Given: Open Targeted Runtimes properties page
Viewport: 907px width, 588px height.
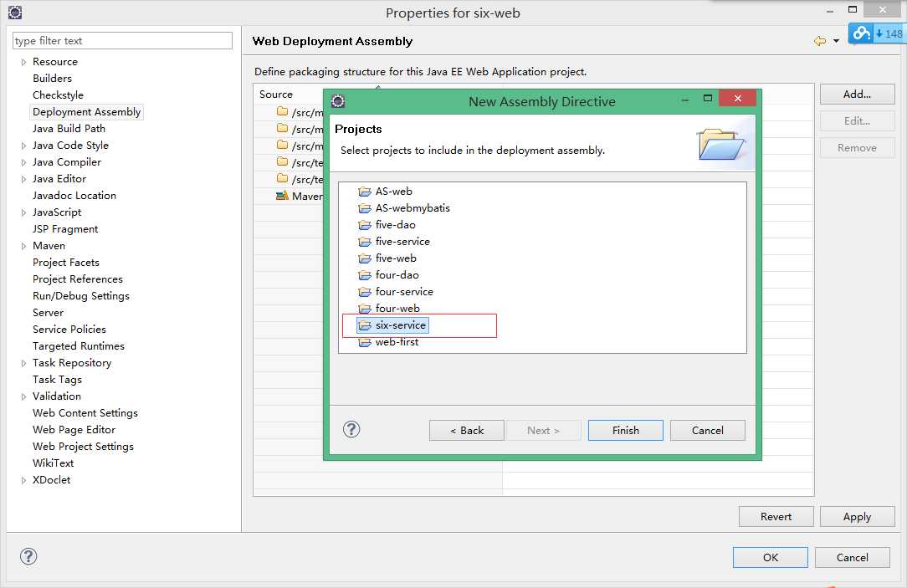Looking at the screenshot, I should [79, 345].
